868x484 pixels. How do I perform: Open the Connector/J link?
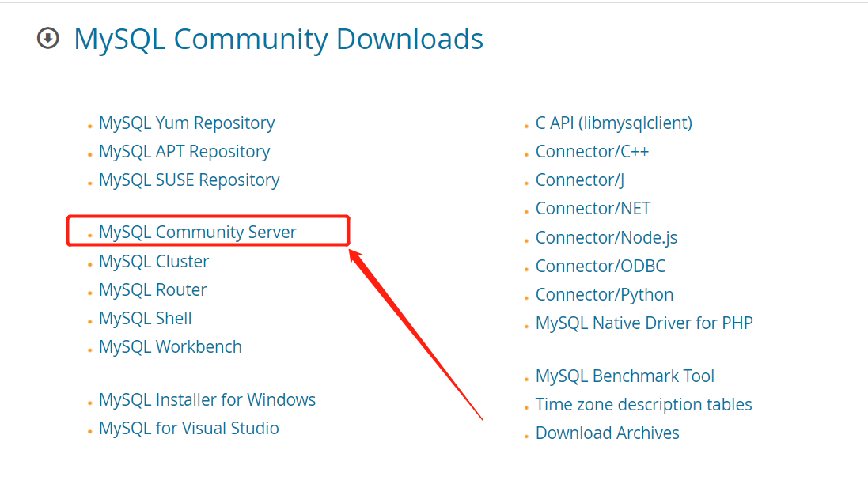[x=579, y=180]
